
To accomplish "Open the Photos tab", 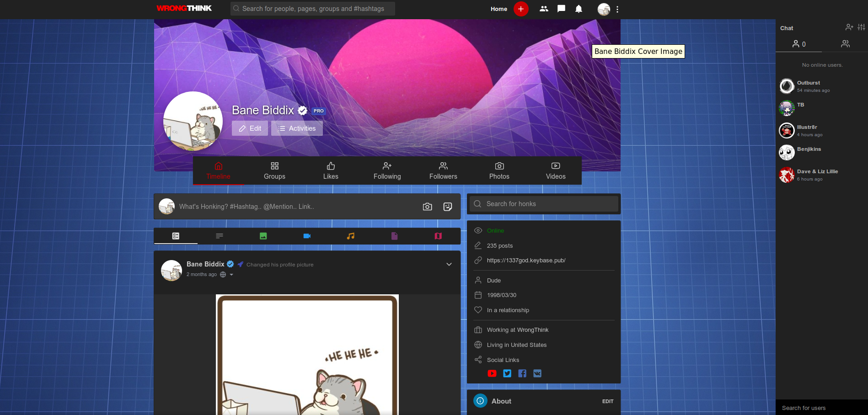I will (499, 170).
